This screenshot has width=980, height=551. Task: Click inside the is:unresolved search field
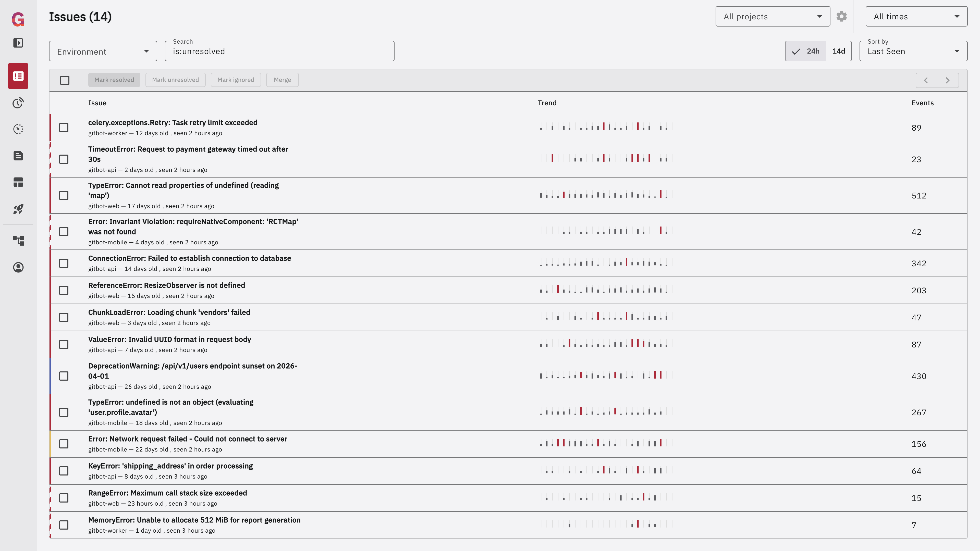[x=279, y=51]
